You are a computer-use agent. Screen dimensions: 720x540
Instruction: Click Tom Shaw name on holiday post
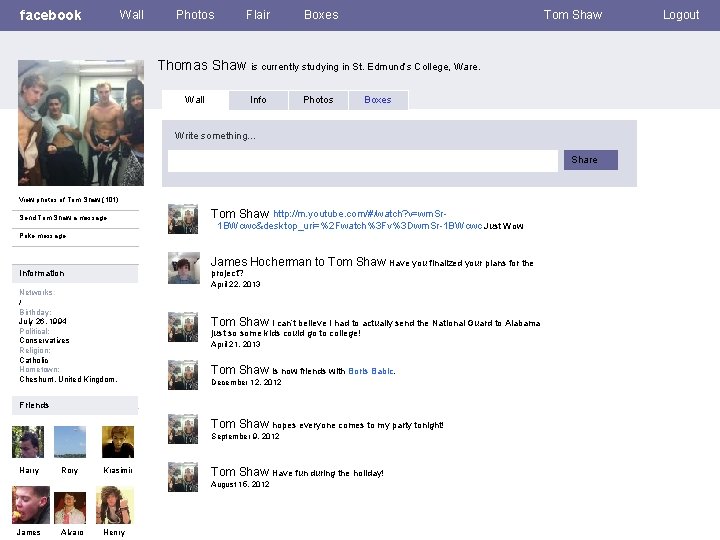240,472
